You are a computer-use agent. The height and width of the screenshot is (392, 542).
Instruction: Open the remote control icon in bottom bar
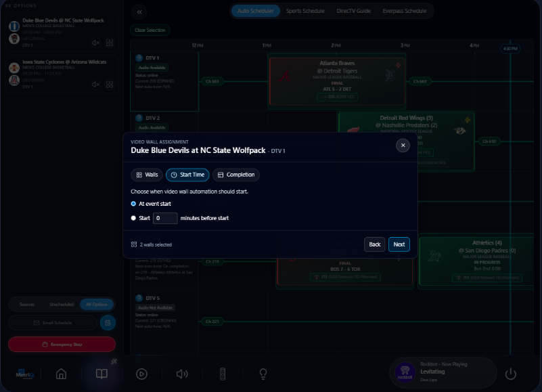pos(223,374)
